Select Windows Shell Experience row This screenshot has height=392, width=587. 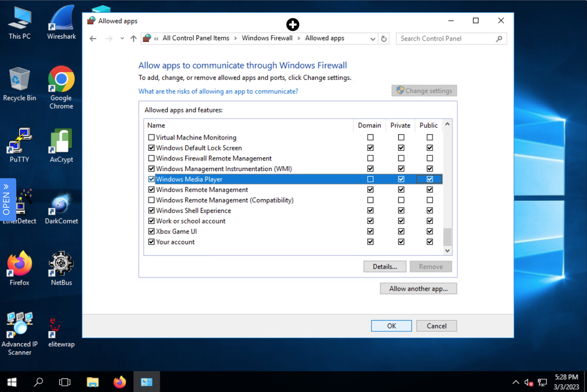(x=293, y=211)
